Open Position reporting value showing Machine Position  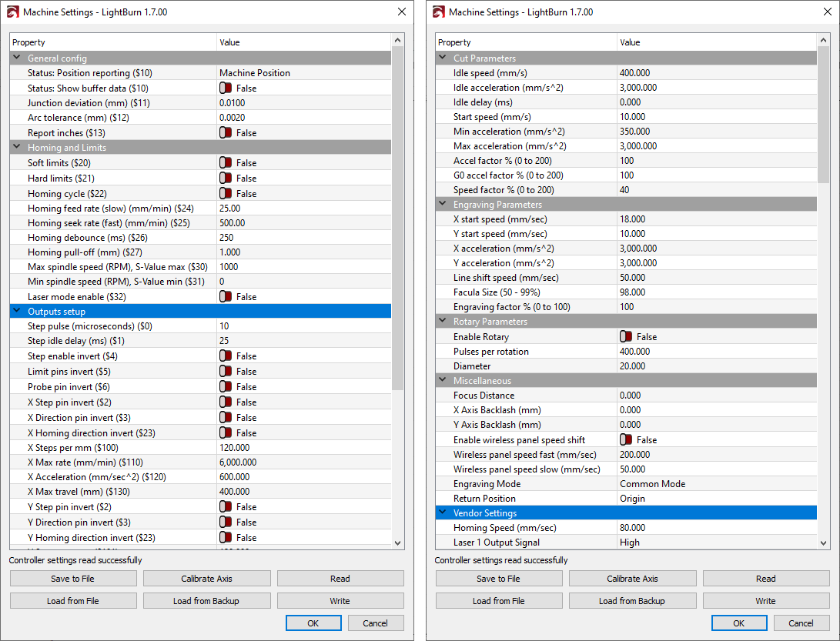304,73
